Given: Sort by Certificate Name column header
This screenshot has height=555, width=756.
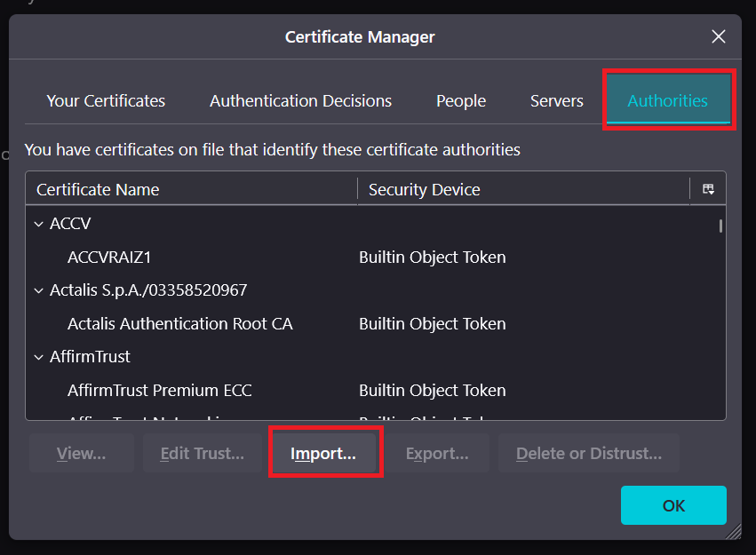Looking at the screenshot, I should pyautogui.click(x=191, y=190).
